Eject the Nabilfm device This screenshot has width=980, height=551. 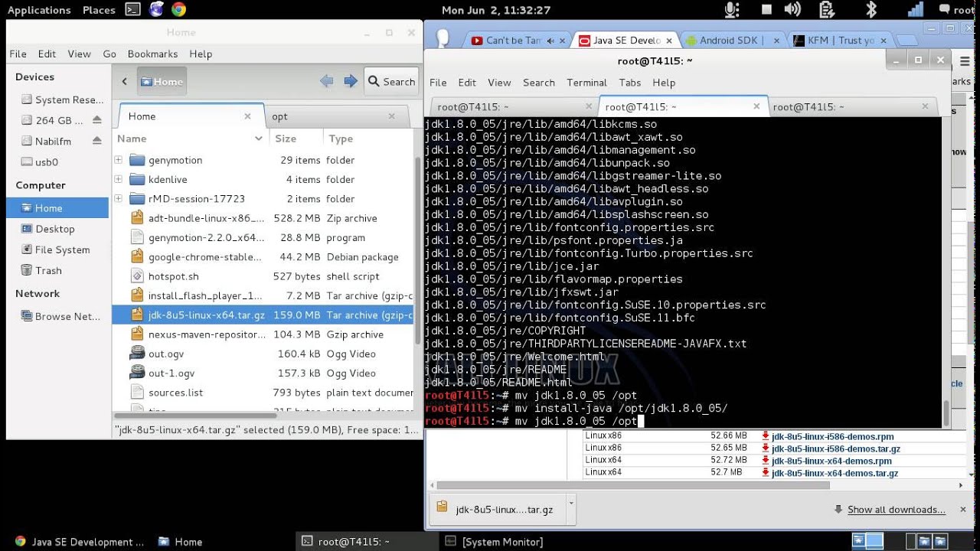click(96, 141)
